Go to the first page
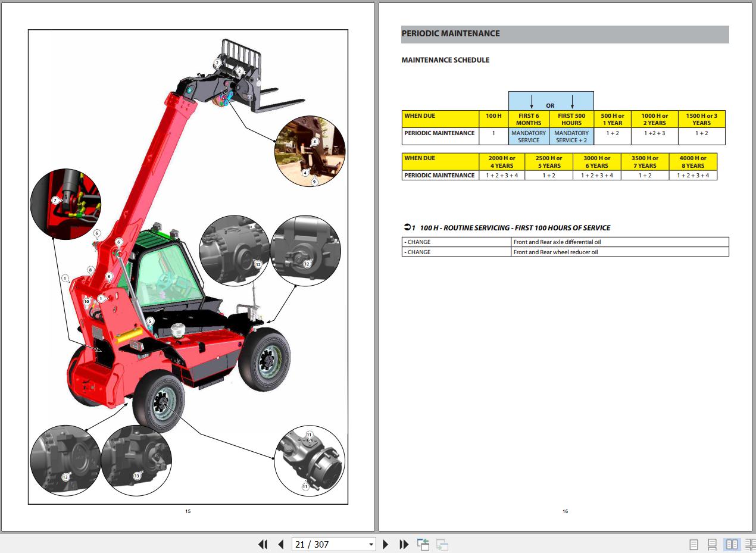This screenshot has height=553, width=756. (x=263, y=544)
